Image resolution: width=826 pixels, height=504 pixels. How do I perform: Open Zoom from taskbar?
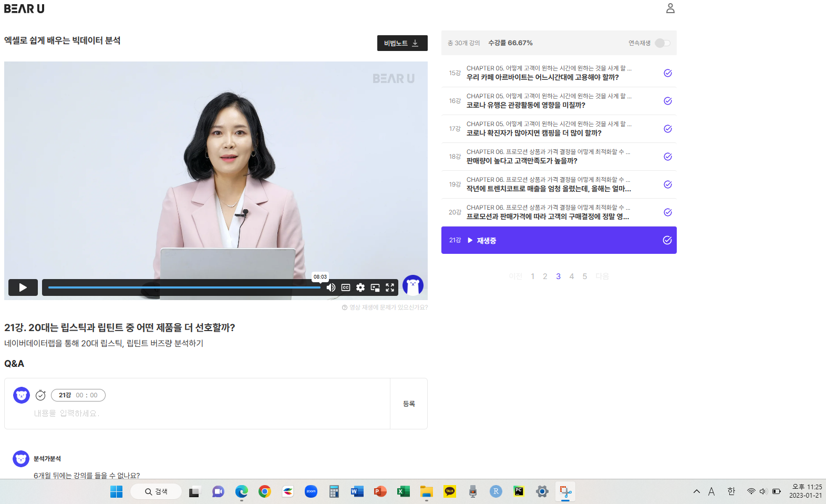pyautogui.click(x=311, y=492)
